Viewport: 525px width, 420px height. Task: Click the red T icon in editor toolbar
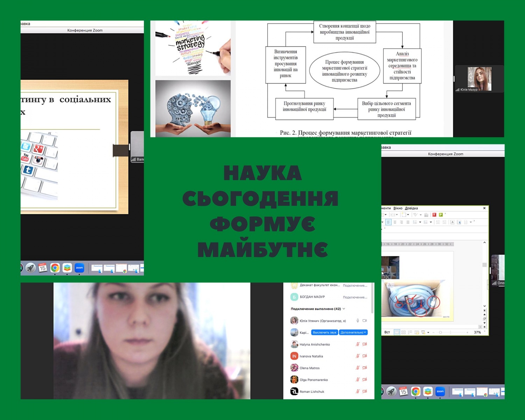(x=434, y=215)
